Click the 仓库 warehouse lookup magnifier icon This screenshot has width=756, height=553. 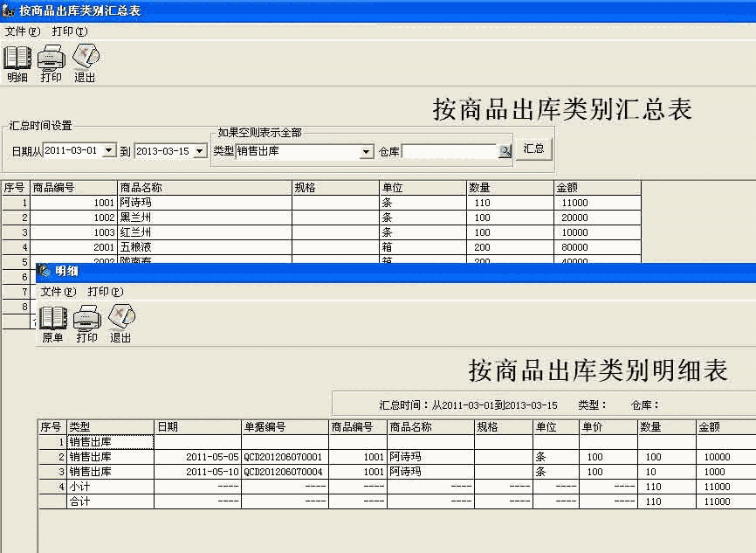(505, 149)
